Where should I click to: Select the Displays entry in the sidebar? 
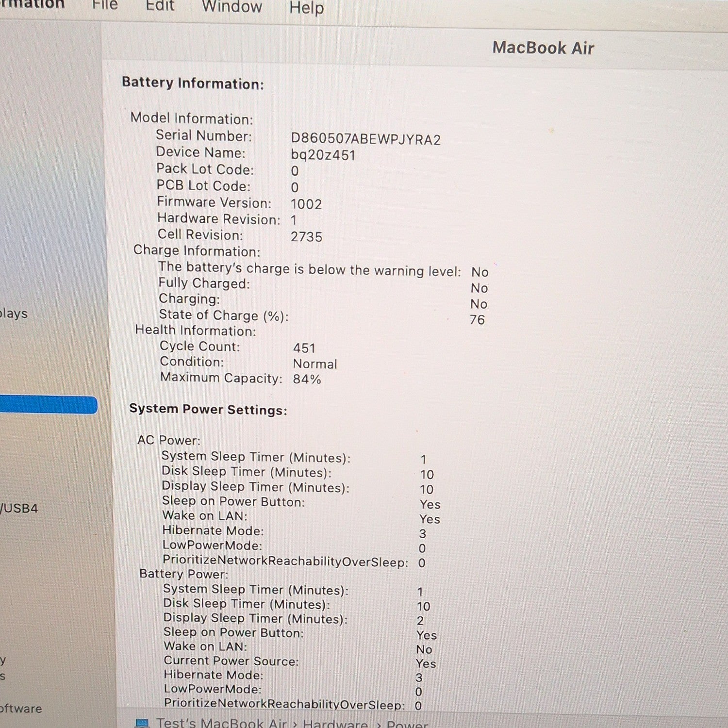tap(14, 314)
